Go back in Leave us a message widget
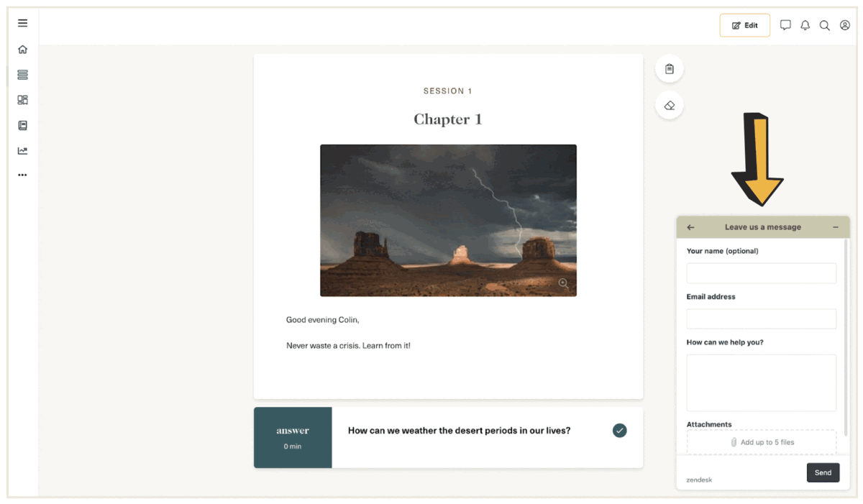Image resolution: width=863 pixels, height=504 pixels. pos(690,227)
